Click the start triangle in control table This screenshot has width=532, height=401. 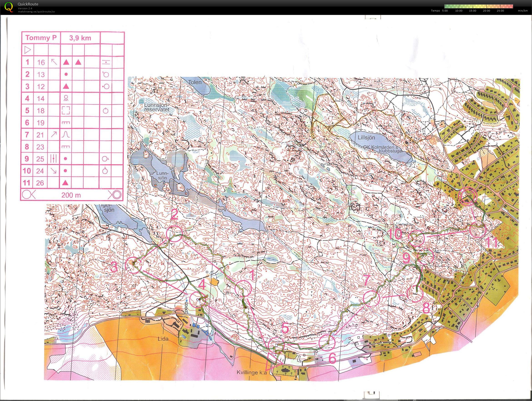tap(28, 50)
